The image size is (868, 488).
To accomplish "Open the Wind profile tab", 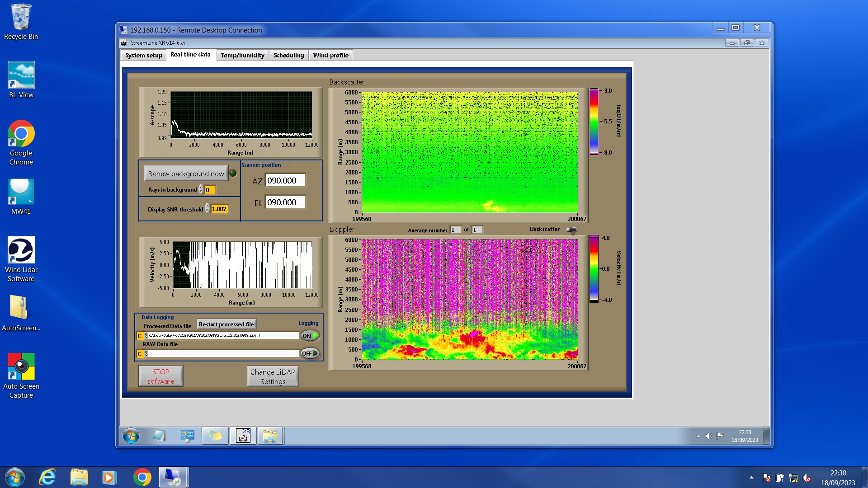I will coord(330,55).
